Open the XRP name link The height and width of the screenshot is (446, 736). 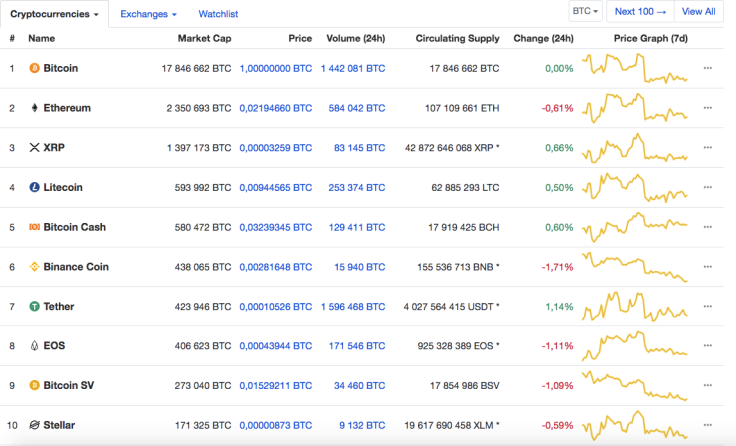54,147
